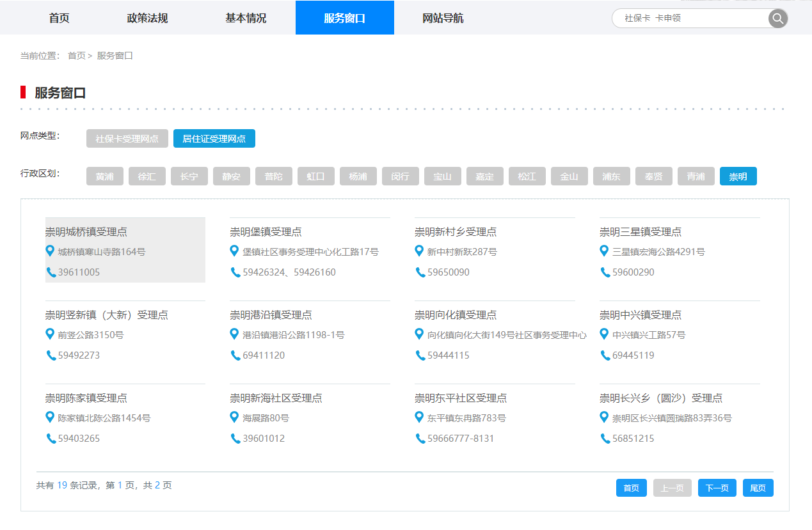812x530 pixels.
Task: Click phone icon beside 59650090
Action: [x=420, y=272]
